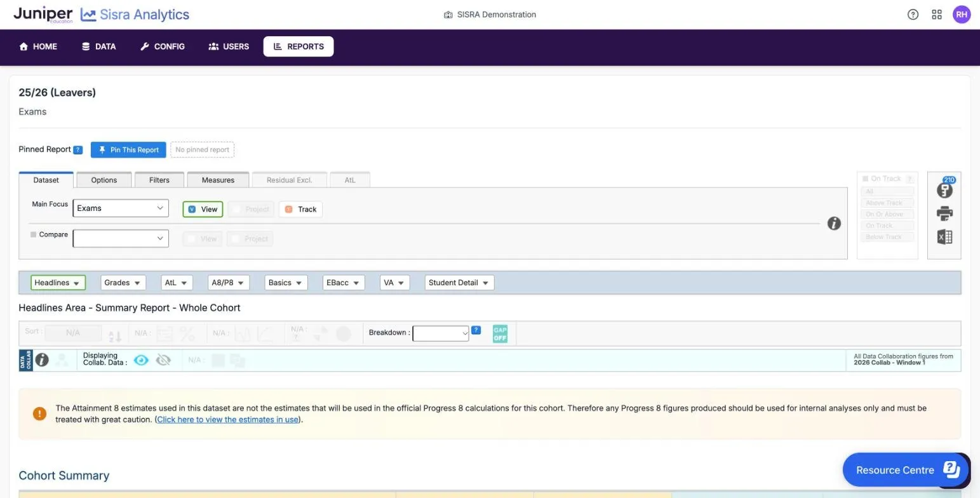Click link to view estimates in use
980x498 pixels.
228,419
